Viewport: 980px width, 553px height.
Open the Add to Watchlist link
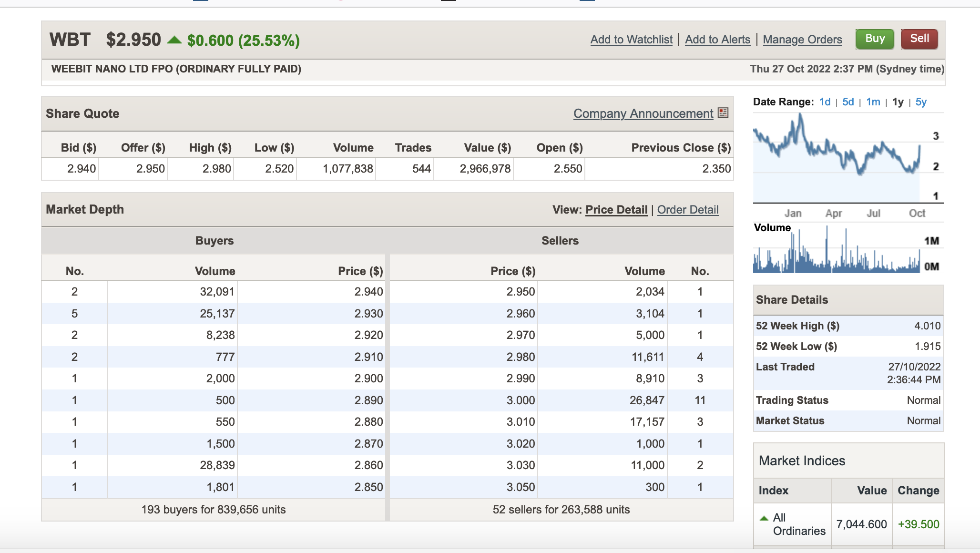[x=631, y=40]
